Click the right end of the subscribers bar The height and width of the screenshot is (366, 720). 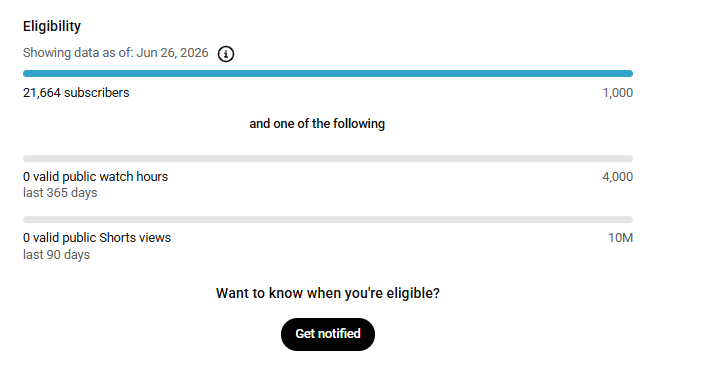coord(630,73)
